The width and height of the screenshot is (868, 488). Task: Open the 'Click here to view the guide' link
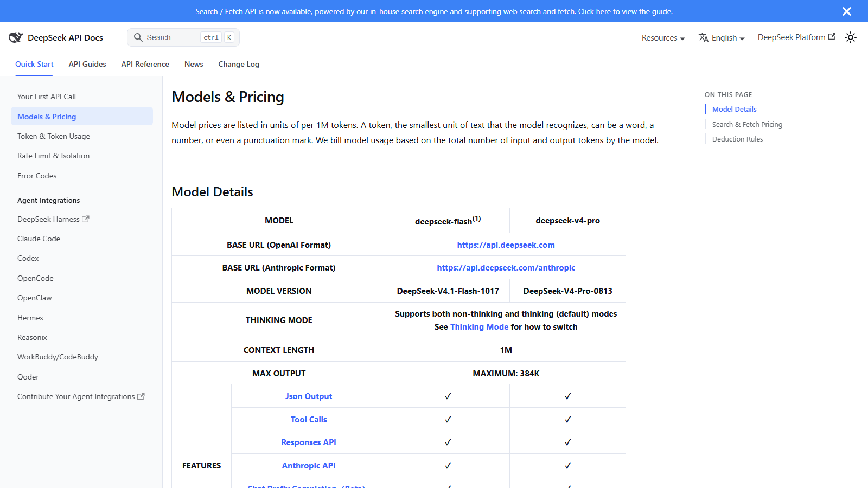pos(625,11)
